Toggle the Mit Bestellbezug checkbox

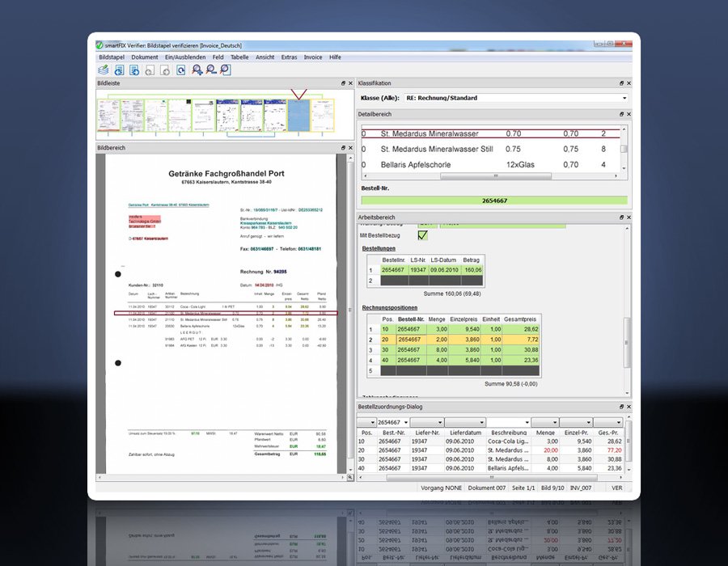(x=422, y=235)
